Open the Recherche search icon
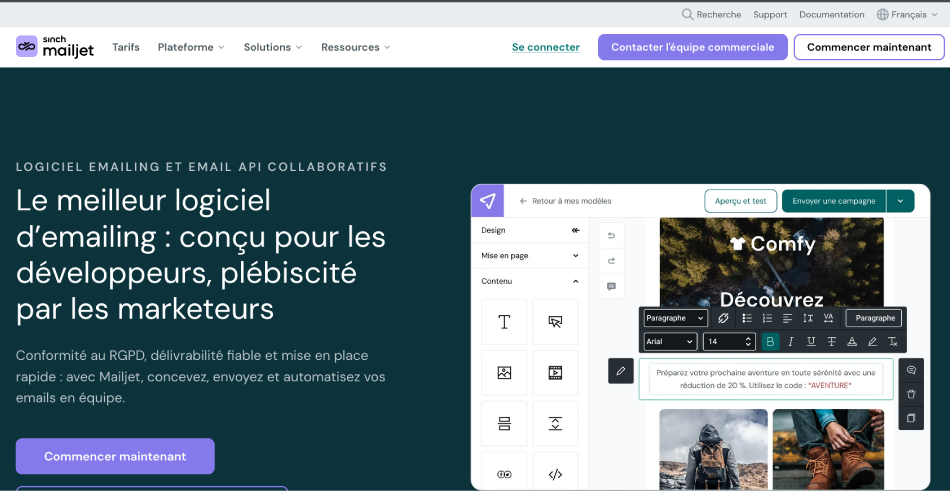 687,15
